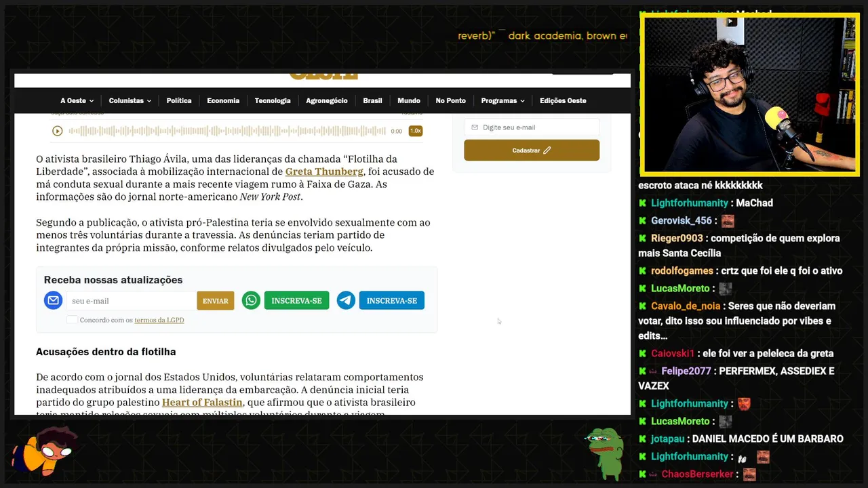This screenshot has width=868, height=488.
Task: Open the Heart of Falastin link
Action: pyautogui.click(x=202, y=402)
